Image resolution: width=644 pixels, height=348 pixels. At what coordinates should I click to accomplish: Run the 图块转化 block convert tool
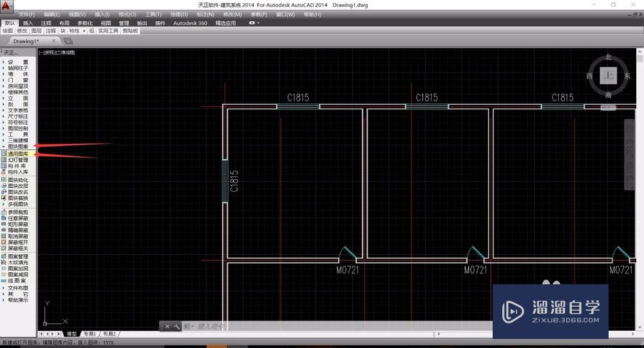tap(17, 179)
